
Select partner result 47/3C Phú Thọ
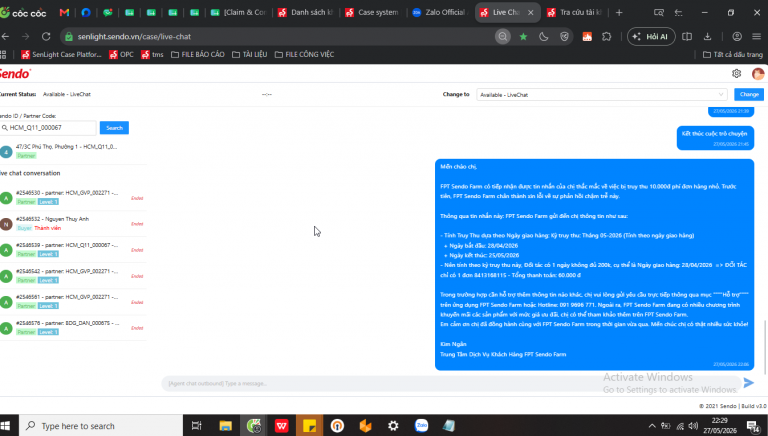click(73, 151)
